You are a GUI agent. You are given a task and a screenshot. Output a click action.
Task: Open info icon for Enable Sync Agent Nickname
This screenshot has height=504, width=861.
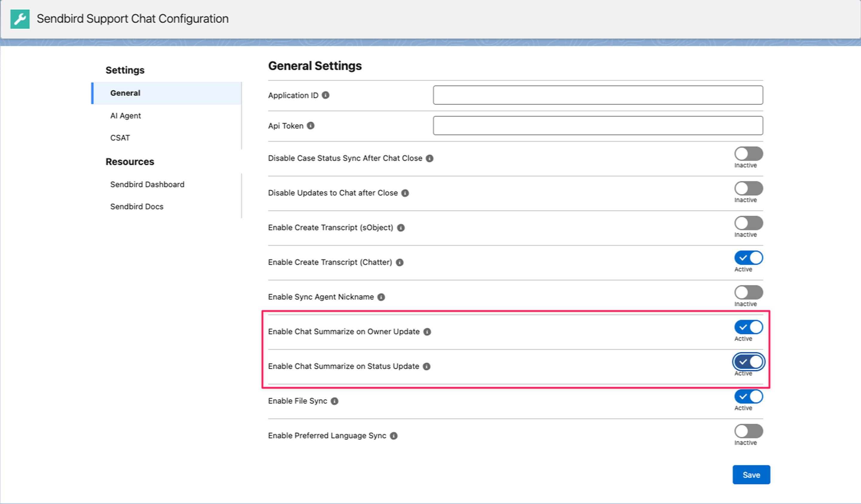[x=381, y=297]
